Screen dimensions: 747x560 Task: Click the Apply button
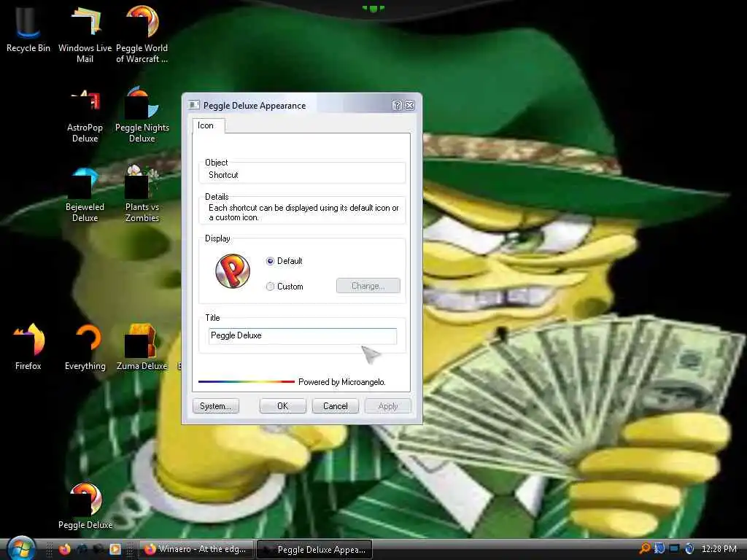(388, 406)
